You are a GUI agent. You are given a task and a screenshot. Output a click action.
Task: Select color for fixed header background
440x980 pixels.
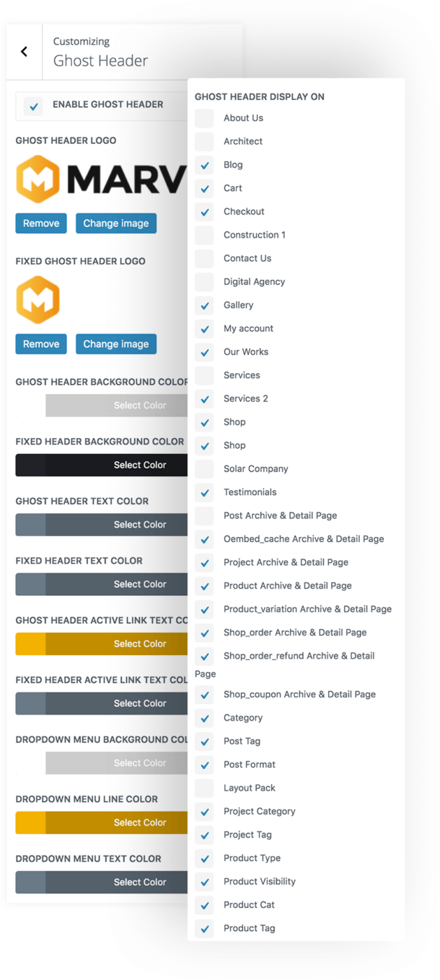tap(115, 465)
